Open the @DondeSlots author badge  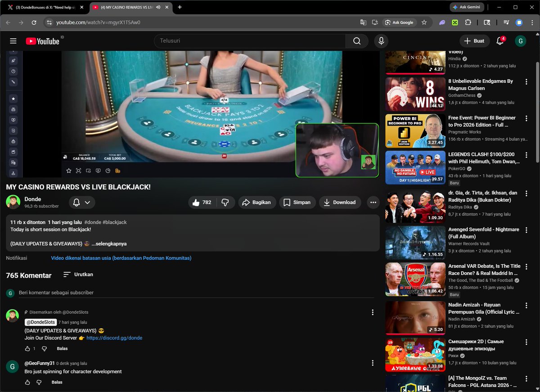tap(40, 322)
